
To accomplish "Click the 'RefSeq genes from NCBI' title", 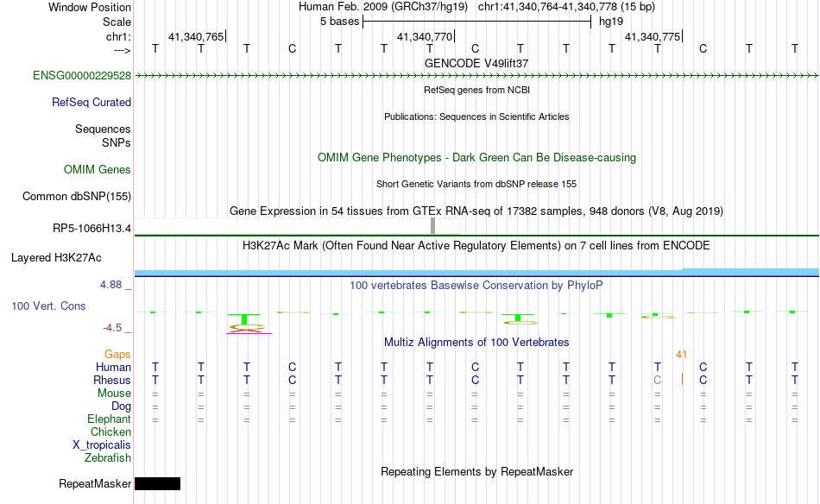I will [x=477, y=90].
